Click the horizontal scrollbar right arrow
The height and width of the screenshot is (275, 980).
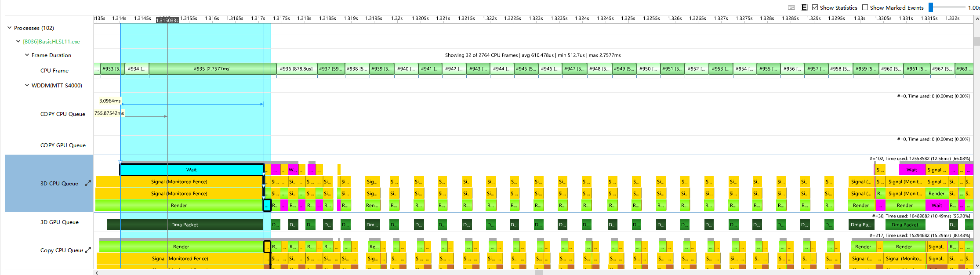(970, 272)
